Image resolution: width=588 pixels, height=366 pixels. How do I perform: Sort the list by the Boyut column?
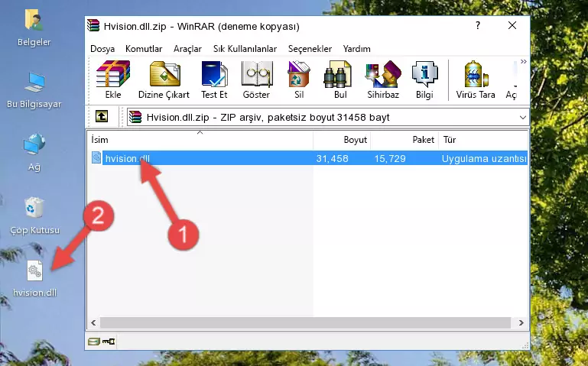pyautogui.click(x=342, y=140)
